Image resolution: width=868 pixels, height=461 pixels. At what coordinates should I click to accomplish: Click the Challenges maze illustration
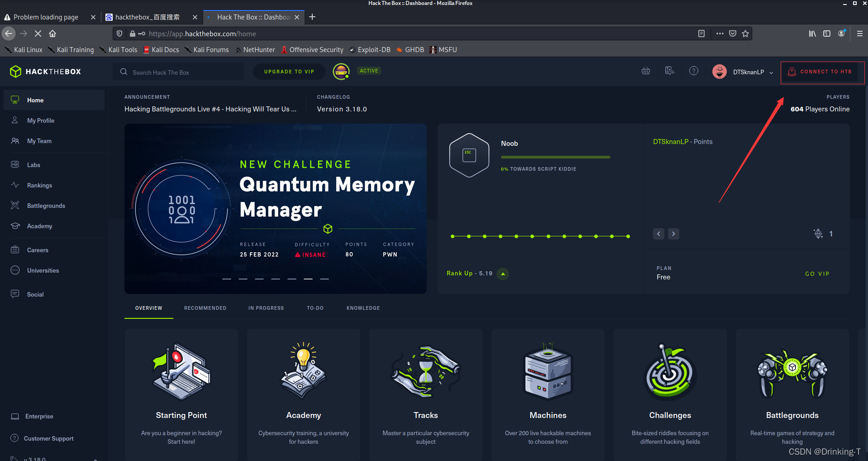tap(670, 371)
